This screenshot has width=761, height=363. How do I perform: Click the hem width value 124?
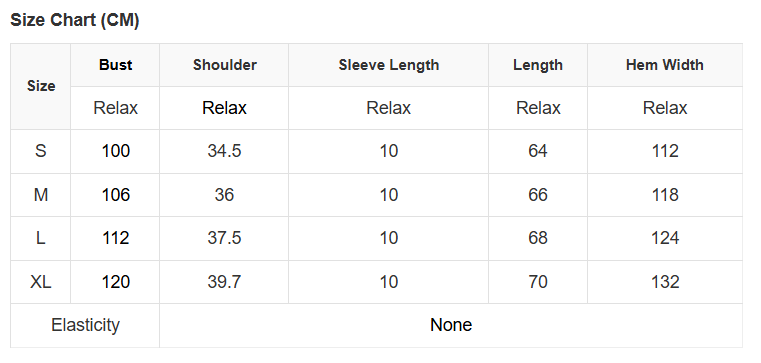coord(665,238)
